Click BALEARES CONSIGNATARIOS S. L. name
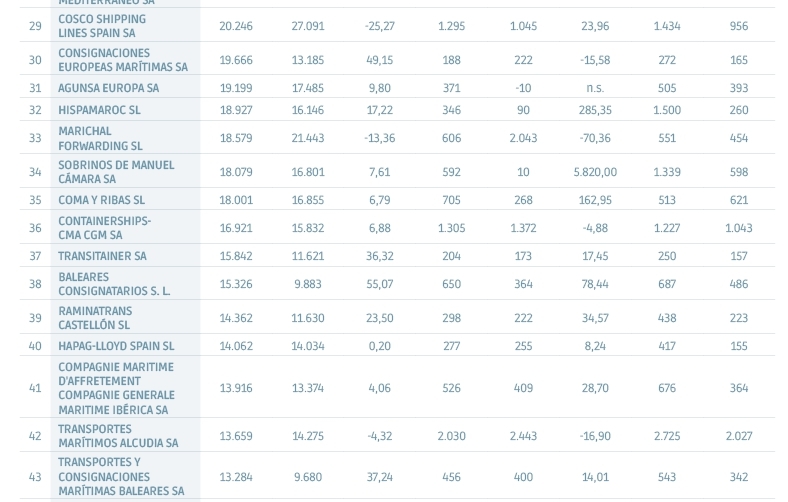 [x=113, y=284]
